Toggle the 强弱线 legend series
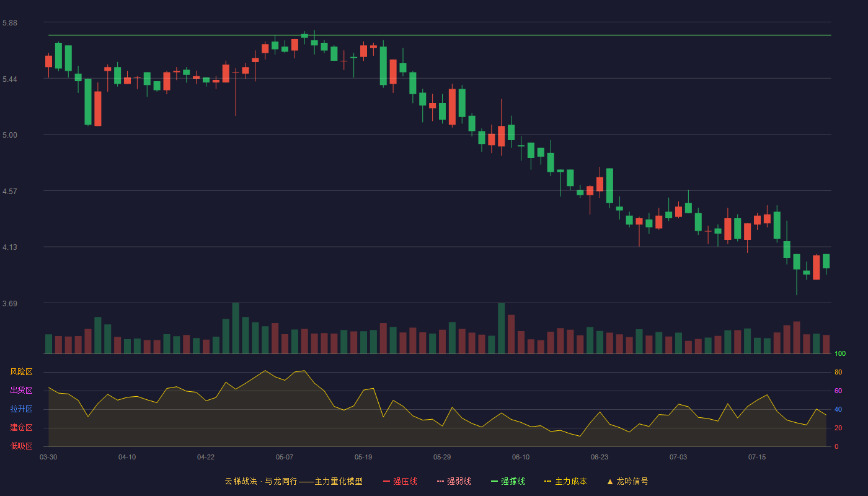This screenshot has height=496, width=868. (454, 481)
